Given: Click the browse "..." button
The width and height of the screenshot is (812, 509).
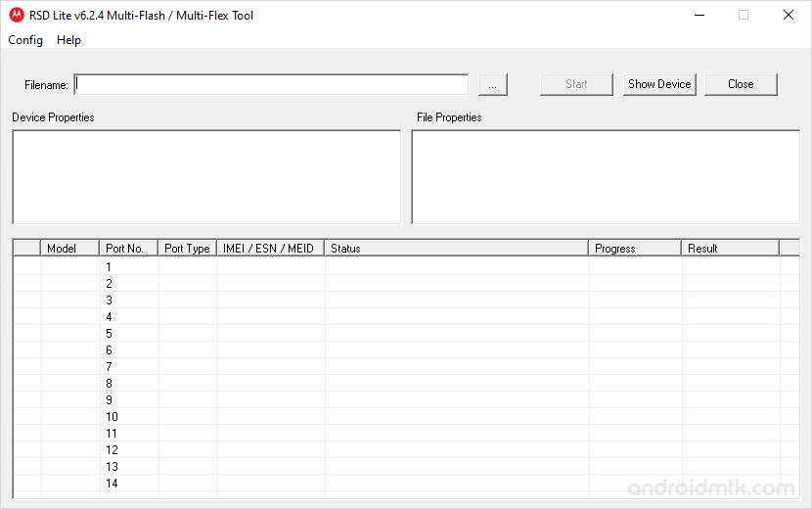Looking at the screenshot, I should (x=492, y=84).
